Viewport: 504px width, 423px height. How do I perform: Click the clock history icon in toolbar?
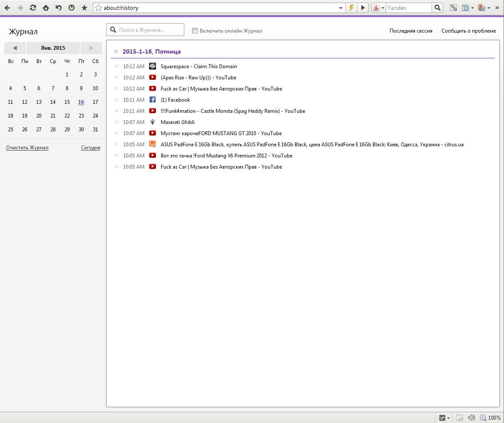(x=71, y=8)
